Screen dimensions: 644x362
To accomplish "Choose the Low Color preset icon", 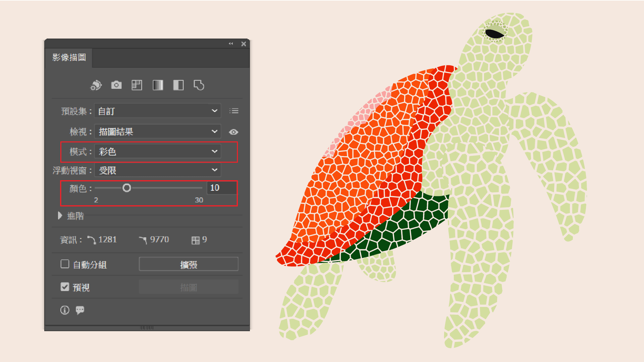I will [x=137, y=85].
